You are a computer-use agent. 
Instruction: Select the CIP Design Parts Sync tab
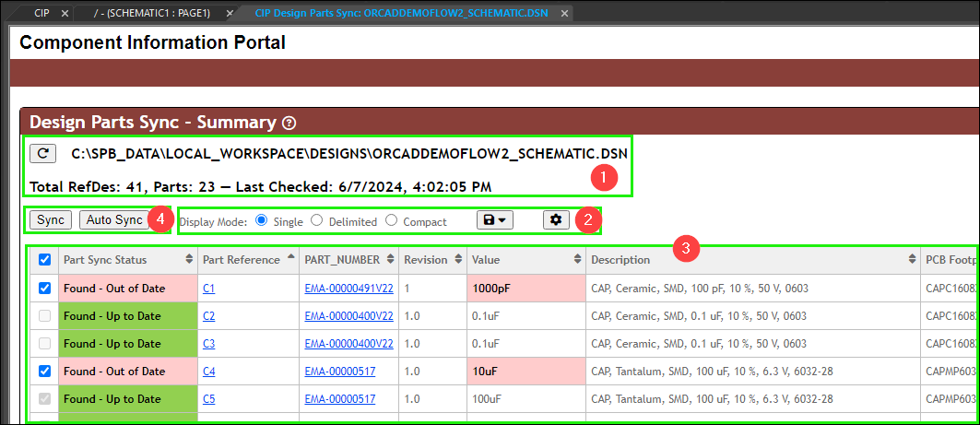pyautogui.click(x=402, y=13)
